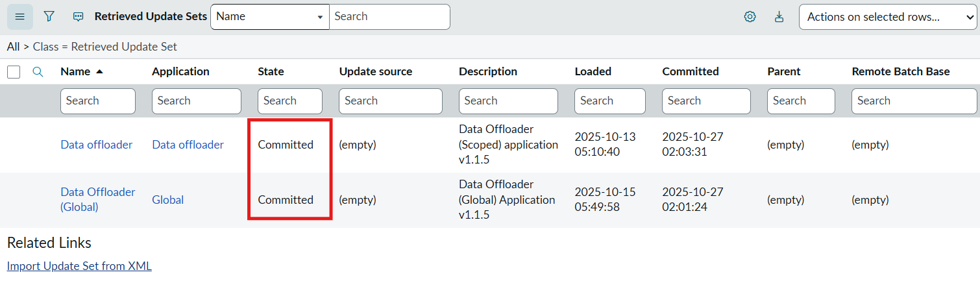Toggle column search magnifier icon

click(x=38, y=72)
